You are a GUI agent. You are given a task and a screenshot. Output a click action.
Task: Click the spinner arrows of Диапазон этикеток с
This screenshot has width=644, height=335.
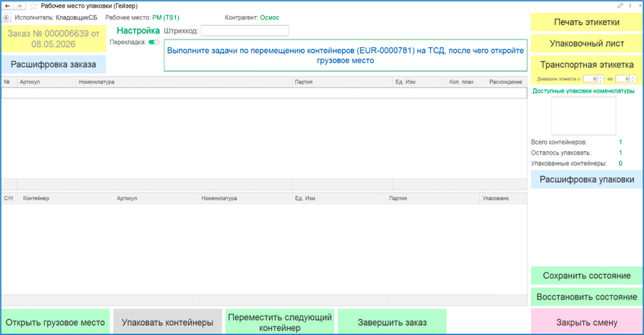click(x=601, y=79)
